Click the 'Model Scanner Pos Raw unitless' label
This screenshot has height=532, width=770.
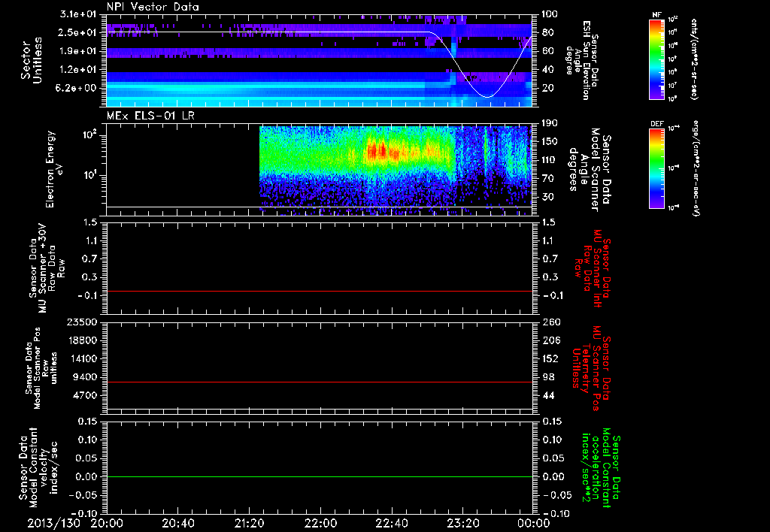point(41,368)
